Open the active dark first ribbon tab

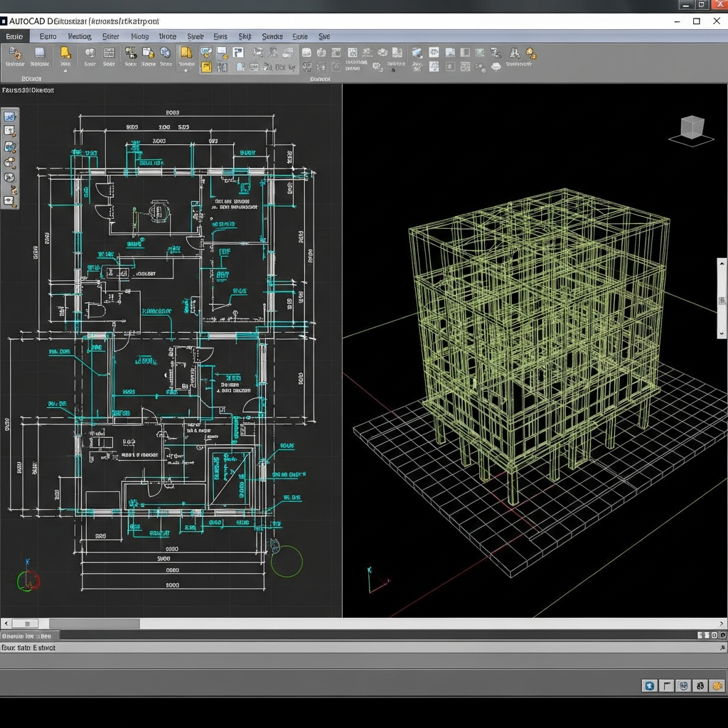14,36
